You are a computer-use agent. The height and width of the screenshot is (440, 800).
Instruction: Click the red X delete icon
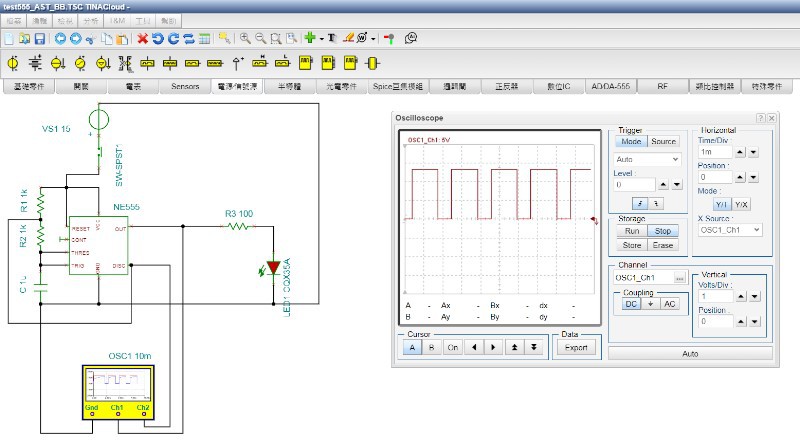(142, 38)
